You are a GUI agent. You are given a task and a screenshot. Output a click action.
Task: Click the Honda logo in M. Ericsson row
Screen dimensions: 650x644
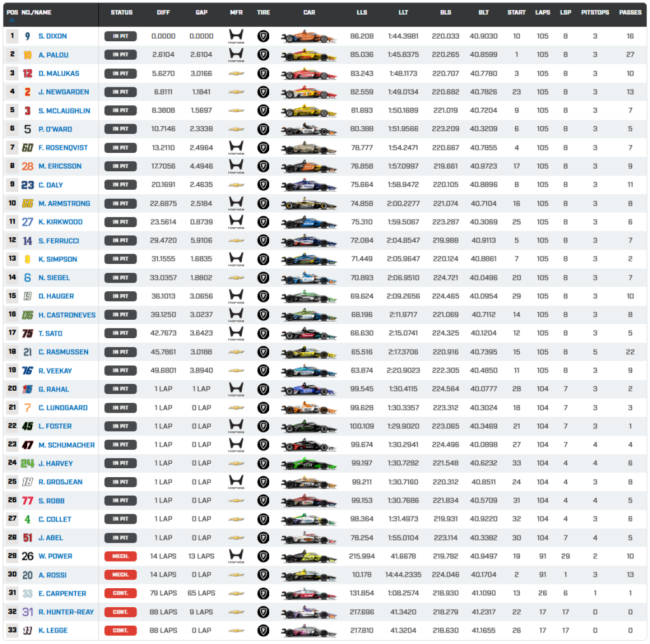[x=236, y=166]
